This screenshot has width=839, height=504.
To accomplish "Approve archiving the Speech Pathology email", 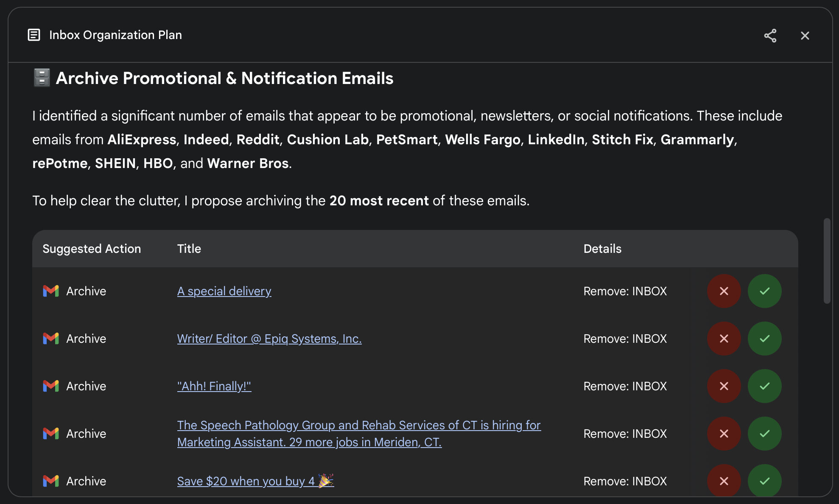I will point(765,434).
